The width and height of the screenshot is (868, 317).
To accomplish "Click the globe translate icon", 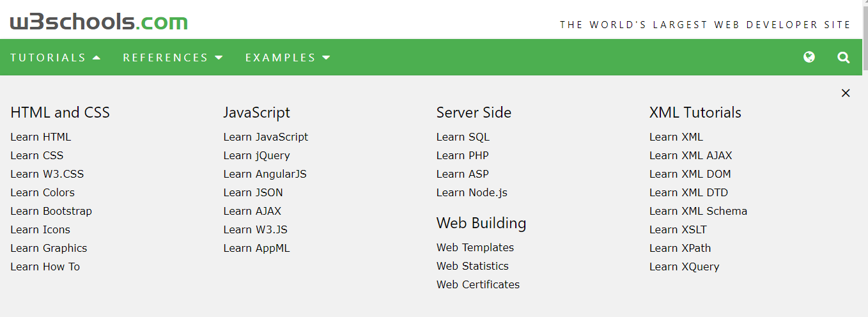I will tap(809, 57).
